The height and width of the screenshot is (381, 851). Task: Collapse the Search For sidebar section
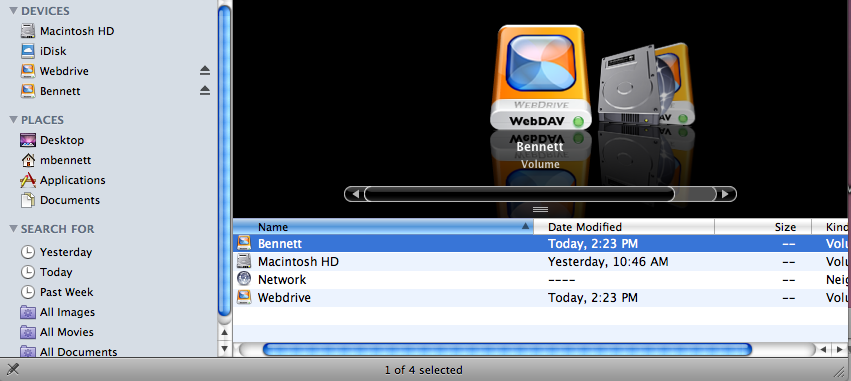tap(13, 229)
